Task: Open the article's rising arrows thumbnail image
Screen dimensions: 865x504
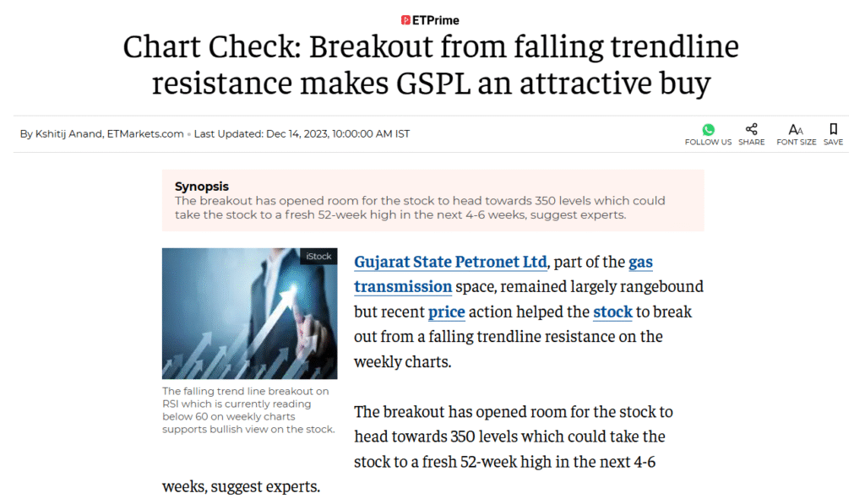Action: [249, 313]
